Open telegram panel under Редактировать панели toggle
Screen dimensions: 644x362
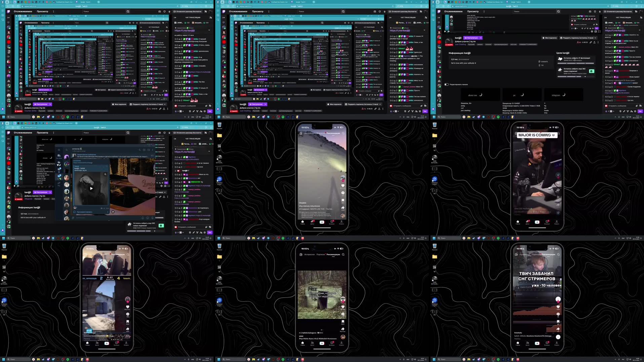tap(564, 95)
